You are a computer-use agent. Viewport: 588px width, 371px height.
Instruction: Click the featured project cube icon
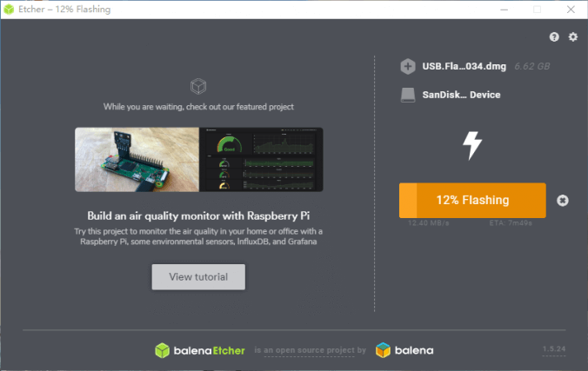(x=198, y=87)
